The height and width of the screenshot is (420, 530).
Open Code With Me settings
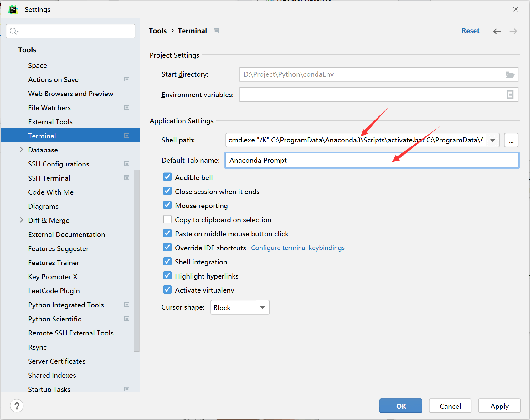click(x=51, y=192)
